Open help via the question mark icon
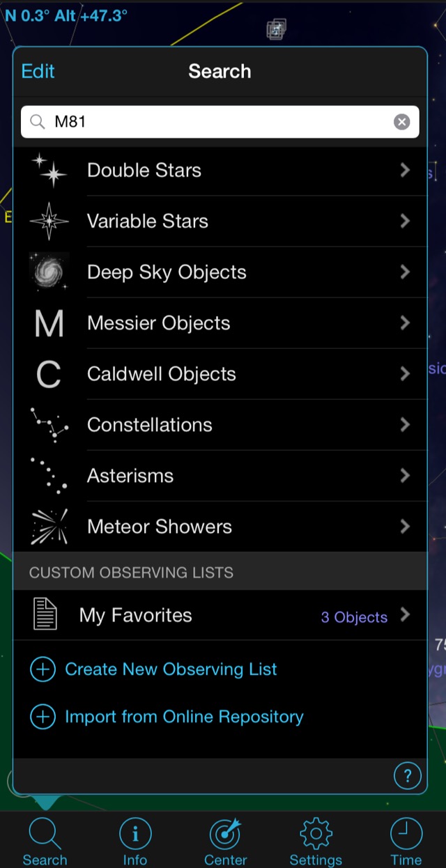The image size is (446, 868). click(x=408, y=775)
